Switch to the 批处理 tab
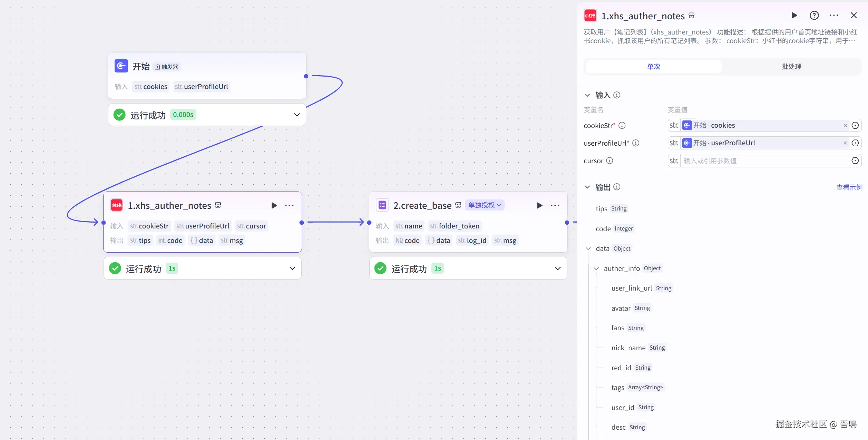The width and height of the screenshot is (868, 440). (x=791, y=67)
